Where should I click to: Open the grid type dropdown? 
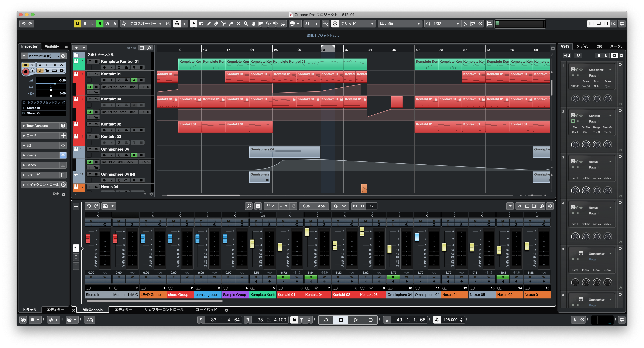point(400,24)
